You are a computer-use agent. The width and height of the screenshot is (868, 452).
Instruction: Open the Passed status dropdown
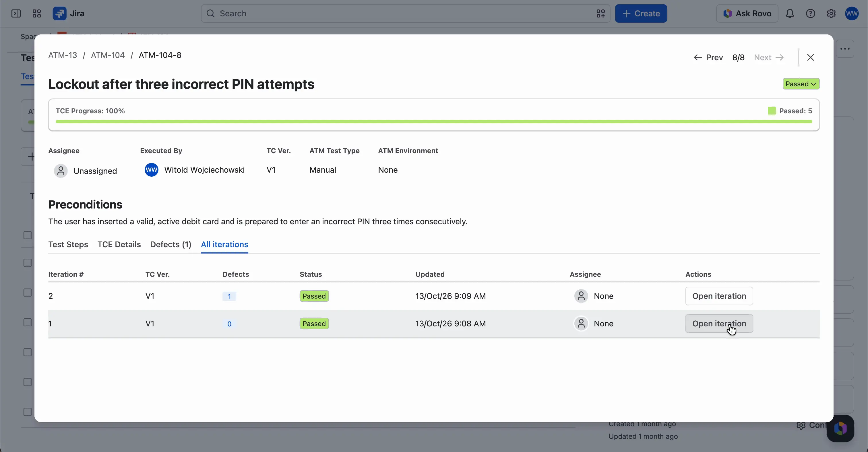point(801,84)
